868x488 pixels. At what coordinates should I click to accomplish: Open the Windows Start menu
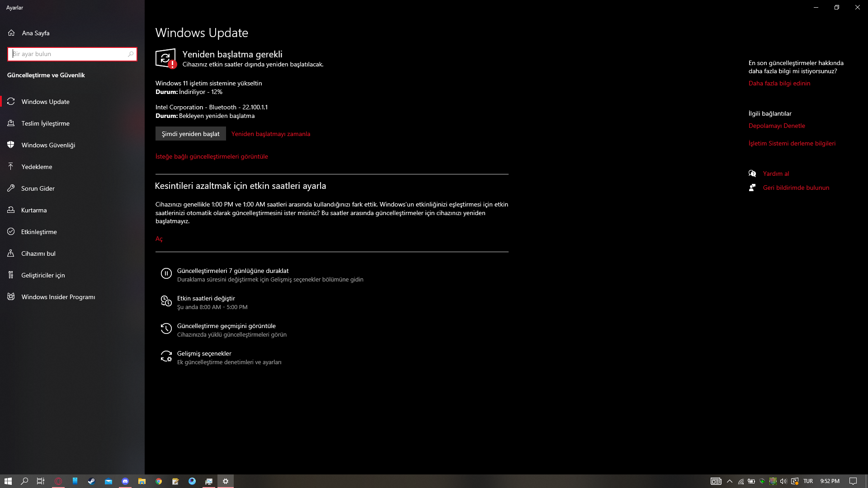[8, 481]
